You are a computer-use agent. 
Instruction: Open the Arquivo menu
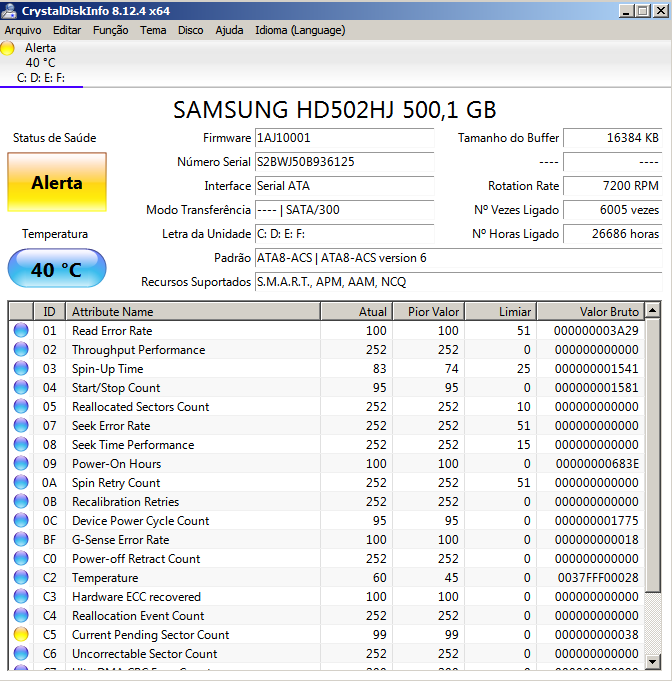pos(23,30)
